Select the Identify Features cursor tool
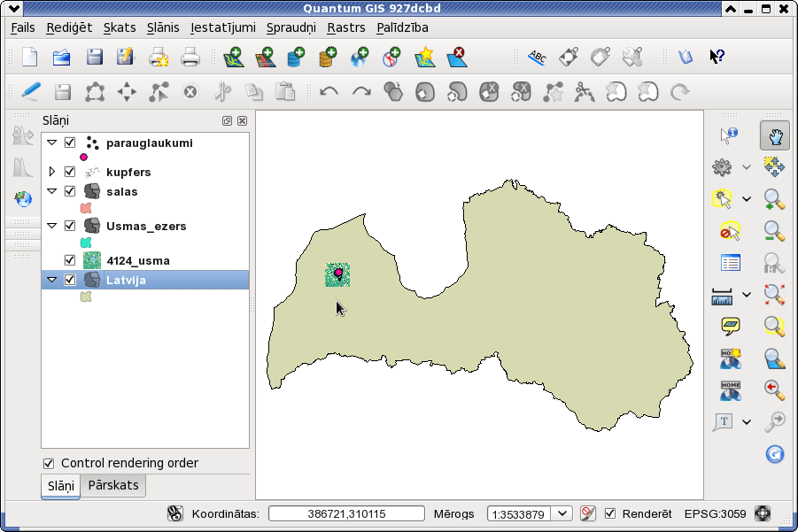This screenshot has width=798, height=532. pos(729,135)
